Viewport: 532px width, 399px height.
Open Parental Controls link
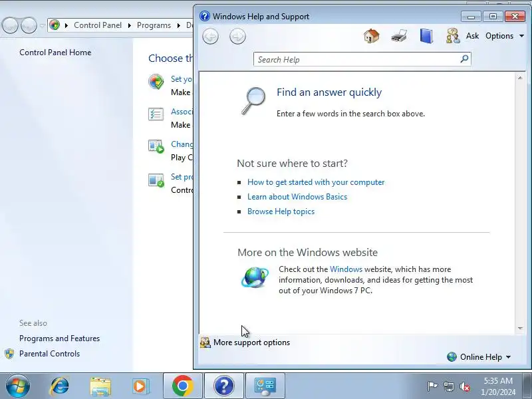pos(49,354)
